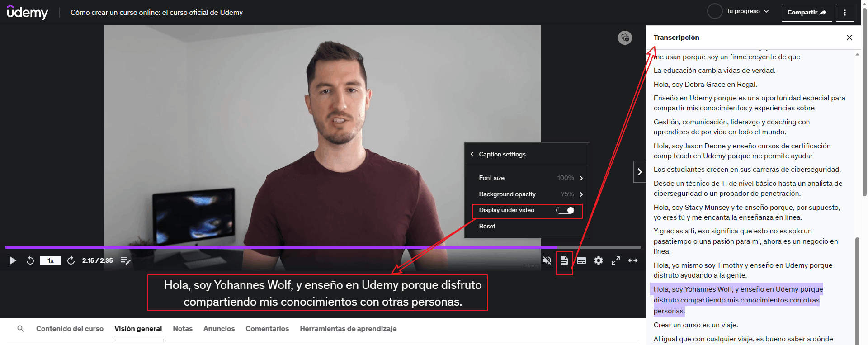Toggle Display under video switch
The height and width of the screenshot is (345, 868).
click(565, 210)
